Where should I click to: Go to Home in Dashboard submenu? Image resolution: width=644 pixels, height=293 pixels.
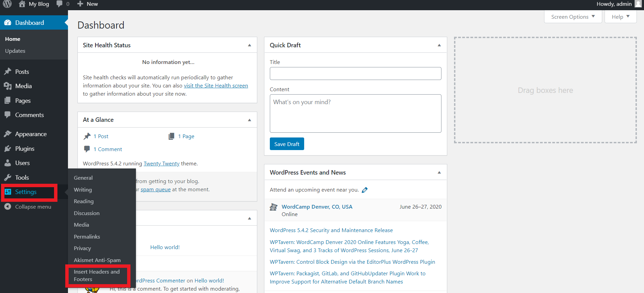point(13,39)
